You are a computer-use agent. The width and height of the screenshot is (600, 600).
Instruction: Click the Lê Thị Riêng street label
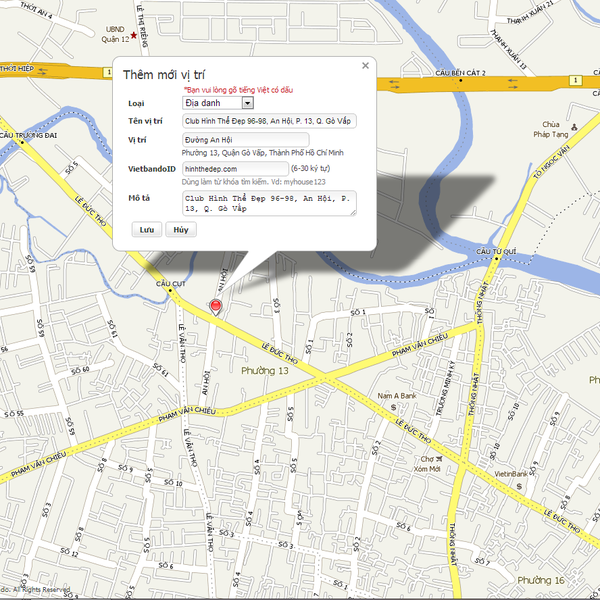142,26
